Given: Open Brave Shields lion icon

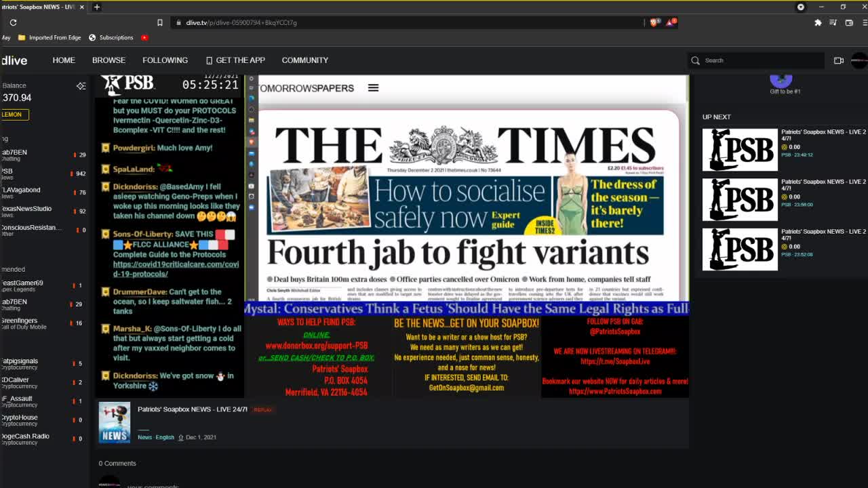Looking at the screenshot, I should click(x=654, y=22).
